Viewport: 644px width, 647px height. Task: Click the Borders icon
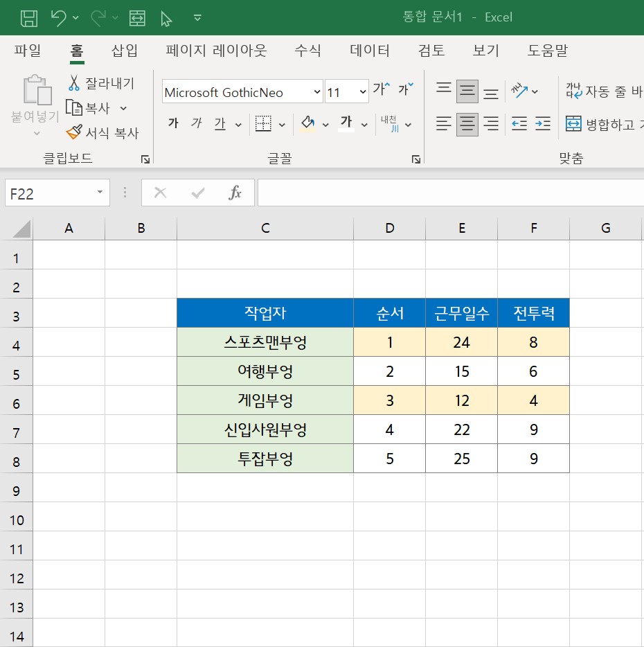coord(263,123)
